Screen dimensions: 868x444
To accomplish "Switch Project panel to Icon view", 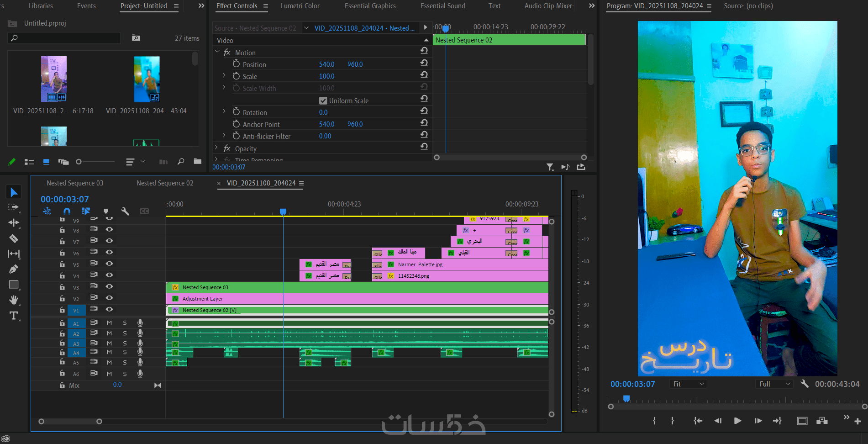I will point(46,162).
